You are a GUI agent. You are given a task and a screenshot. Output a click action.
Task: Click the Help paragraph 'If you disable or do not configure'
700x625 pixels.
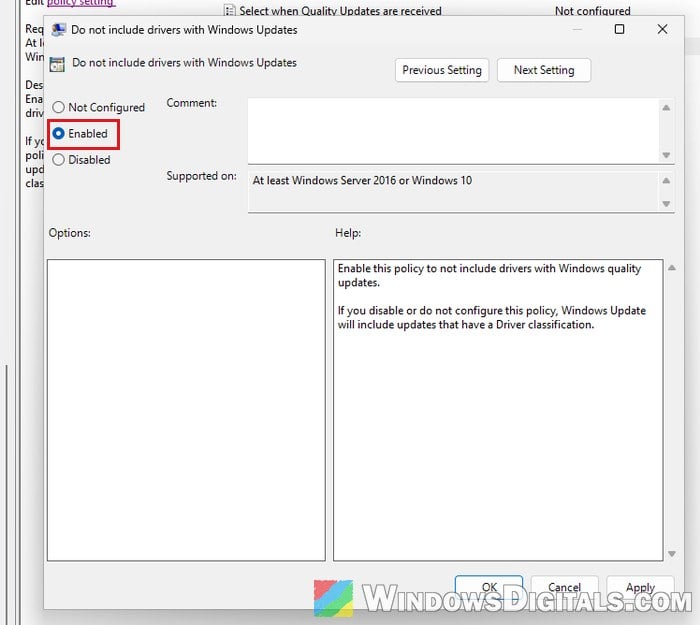click(492, 317)
